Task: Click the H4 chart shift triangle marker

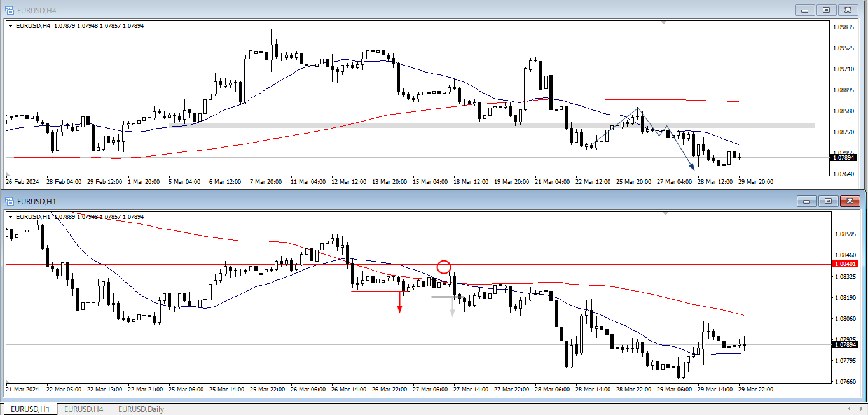Action: pyautogui.click(x=663, y=23)
